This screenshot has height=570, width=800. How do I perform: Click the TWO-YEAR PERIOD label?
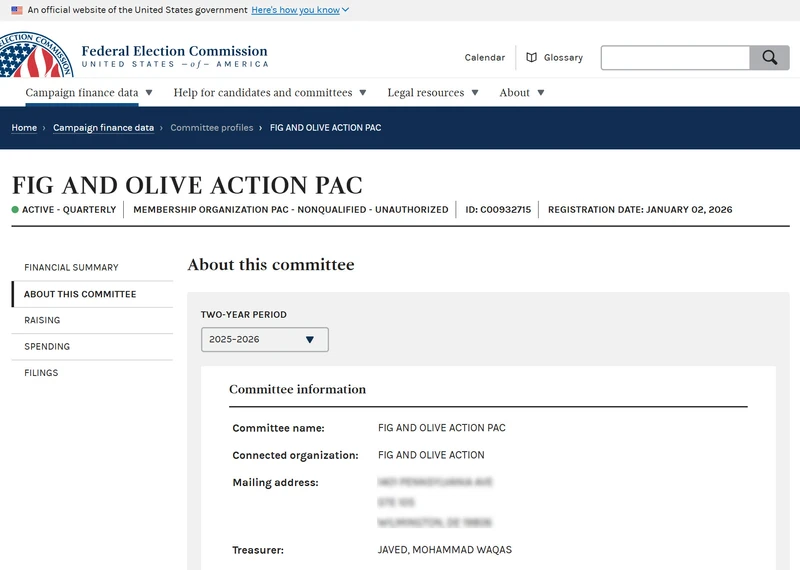244,315
